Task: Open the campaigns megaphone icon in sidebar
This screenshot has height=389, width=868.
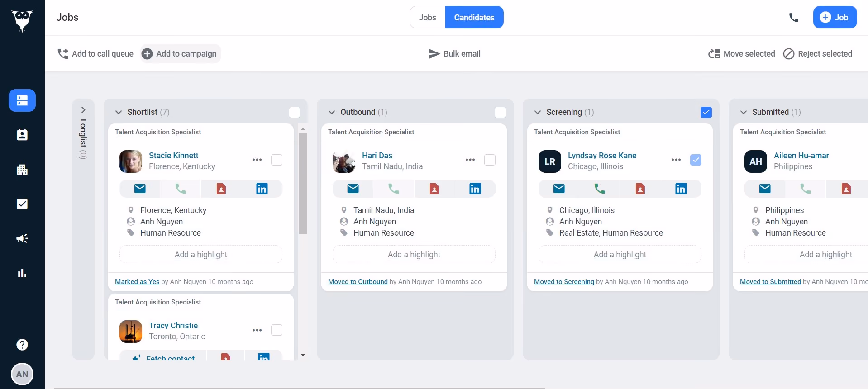Action: tap(22, 238)
